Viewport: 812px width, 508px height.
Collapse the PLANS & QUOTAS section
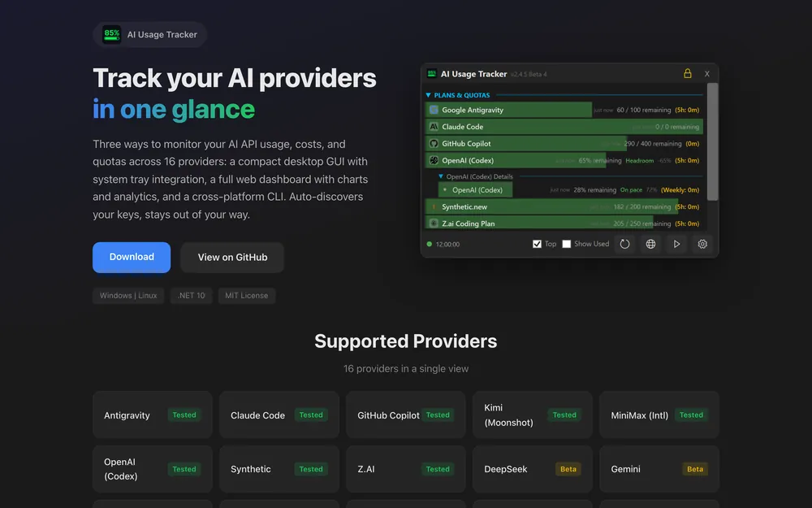point(428,95)
